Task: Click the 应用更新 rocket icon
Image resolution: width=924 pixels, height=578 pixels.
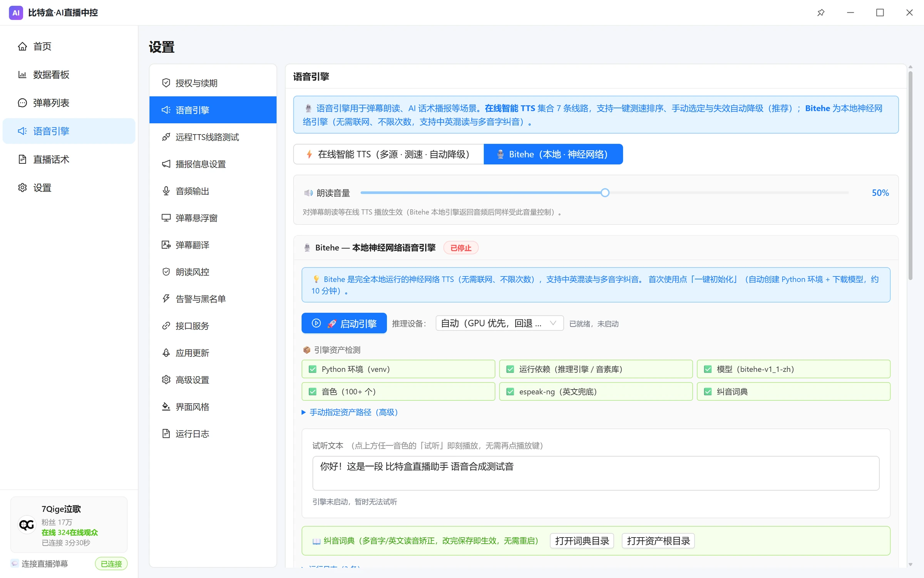Action: [166, 353]
